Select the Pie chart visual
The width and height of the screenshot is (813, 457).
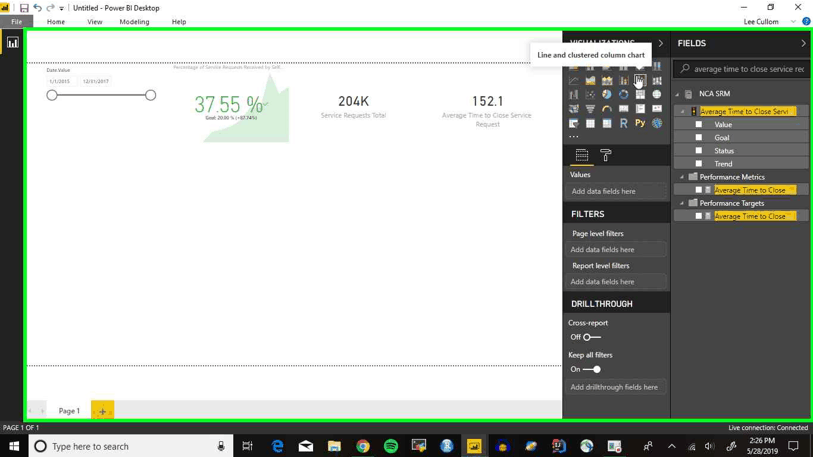607,94
